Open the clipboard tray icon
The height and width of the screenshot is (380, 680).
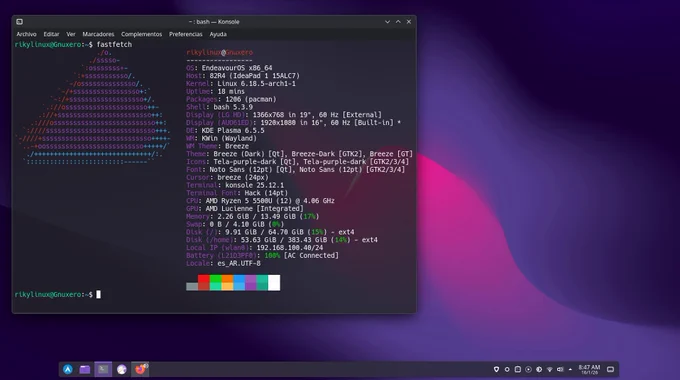518,370
